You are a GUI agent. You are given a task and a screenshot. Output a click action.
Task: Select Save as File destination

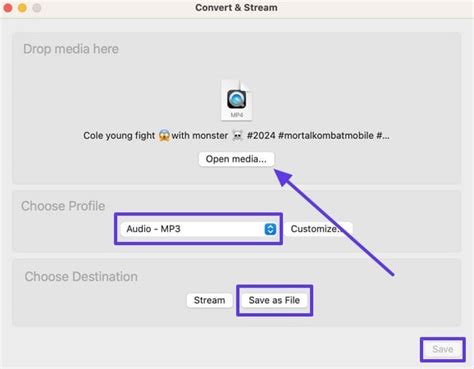(x=274, y=300)
